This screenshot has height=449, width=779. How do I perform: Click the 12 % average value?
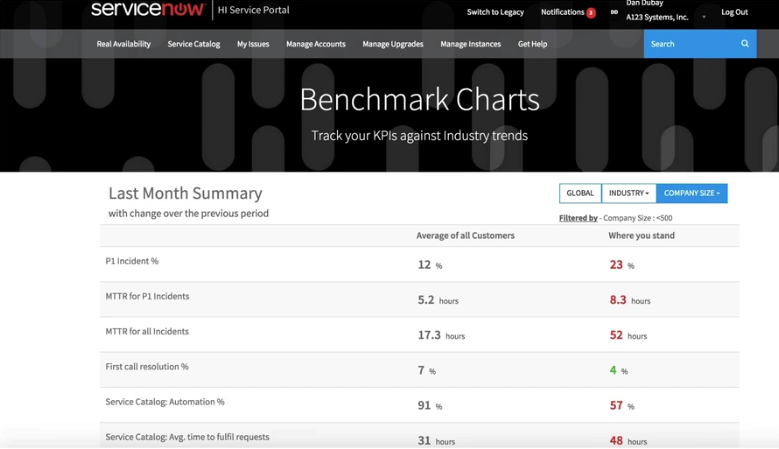pyautogui.click(x=430, y=265)
